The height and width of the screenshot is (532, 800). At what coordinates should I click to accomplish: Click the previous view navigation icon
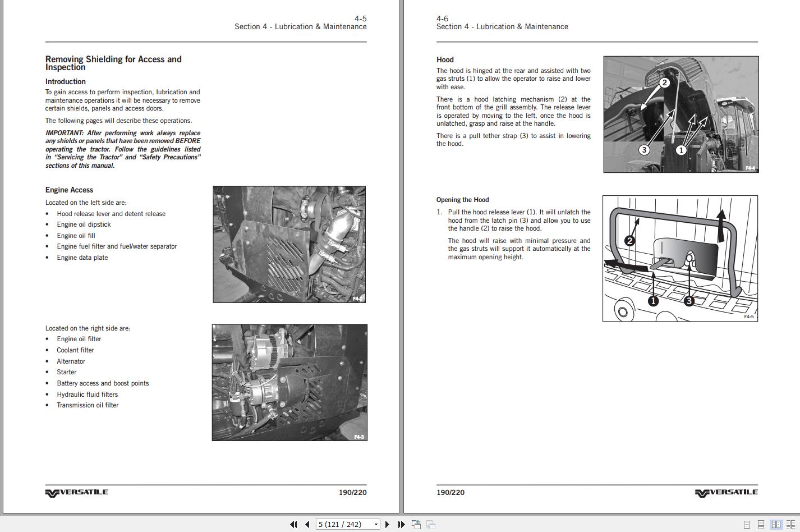[x=416, y=524]
